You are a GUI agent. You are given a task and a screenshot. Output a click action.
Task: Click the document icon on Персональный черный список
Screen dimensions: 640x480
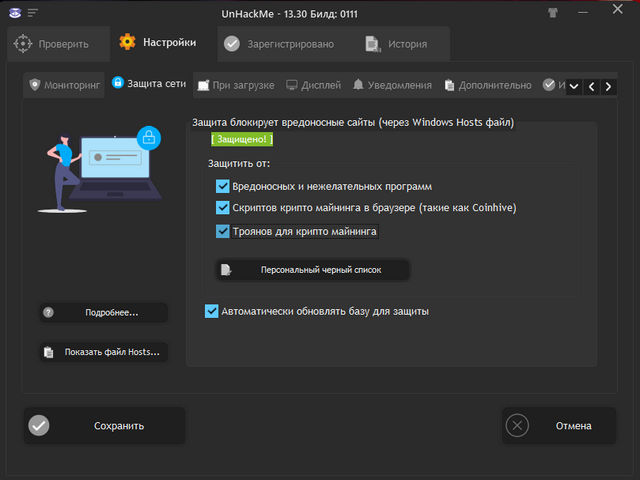227,270
